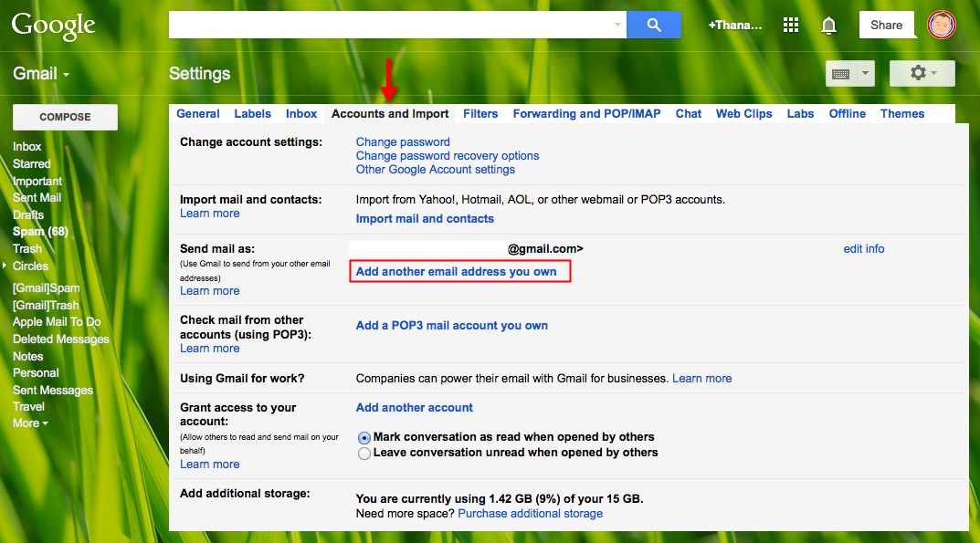The image size is (980, 543).
Task: Open the Themes tab
Action: 902,114
